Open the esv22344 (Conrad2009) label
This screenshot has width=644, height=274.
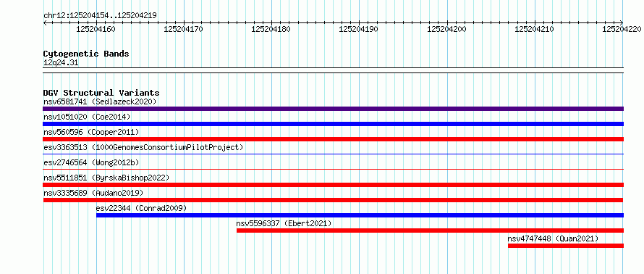click(x=141, y=208)
